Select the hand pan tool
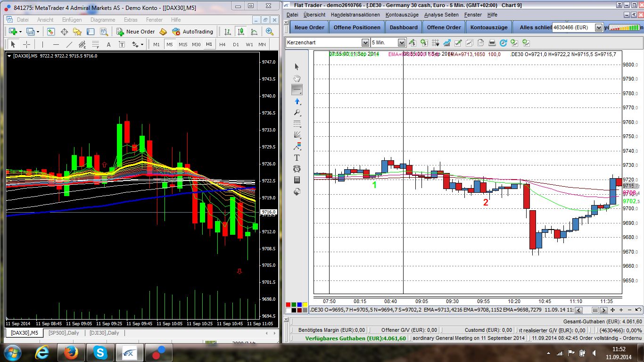The height and width of the screenshot is (362, 644). coord(297,78)
